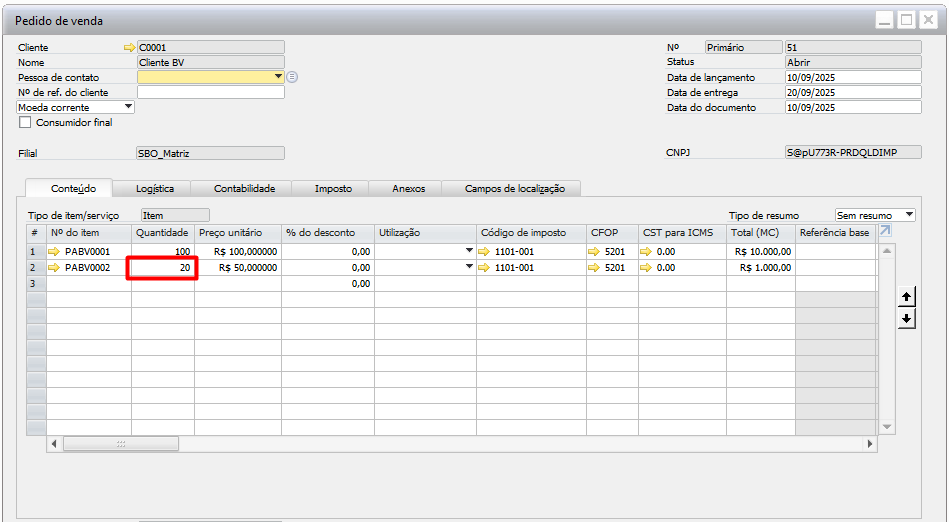The width and height of the screenshot is (949, 522).
Task: Switch to the Logística tab
Action: coord(155,188)
